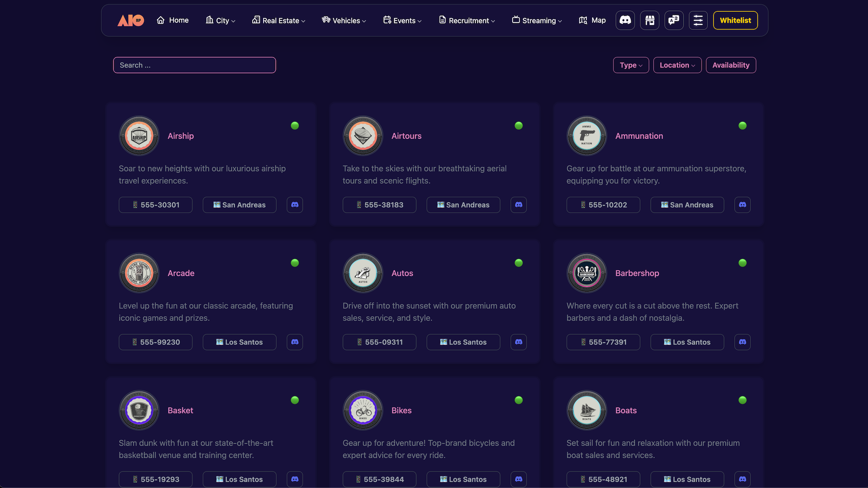The image size is (868, 488).
Task: Click green status dot on Airtours card
Action: pos(519,126)
